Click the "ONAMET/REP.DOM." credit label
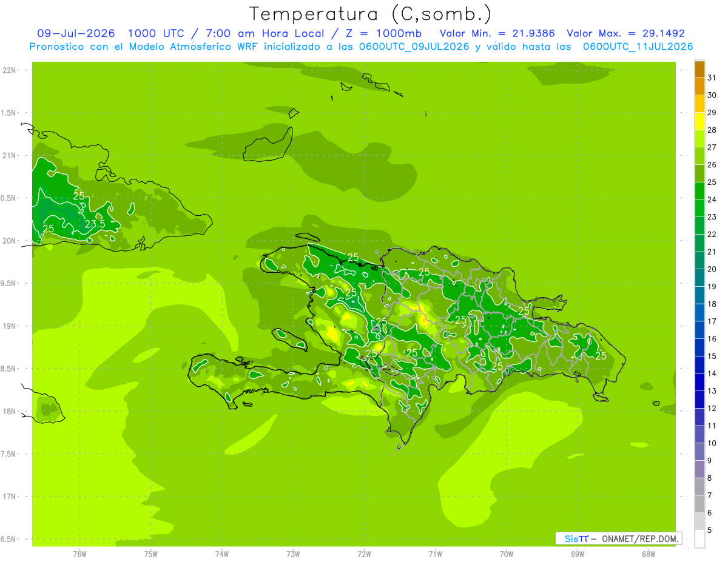The width and height of the screenshot is (728, 562). (x=639, y=538)
